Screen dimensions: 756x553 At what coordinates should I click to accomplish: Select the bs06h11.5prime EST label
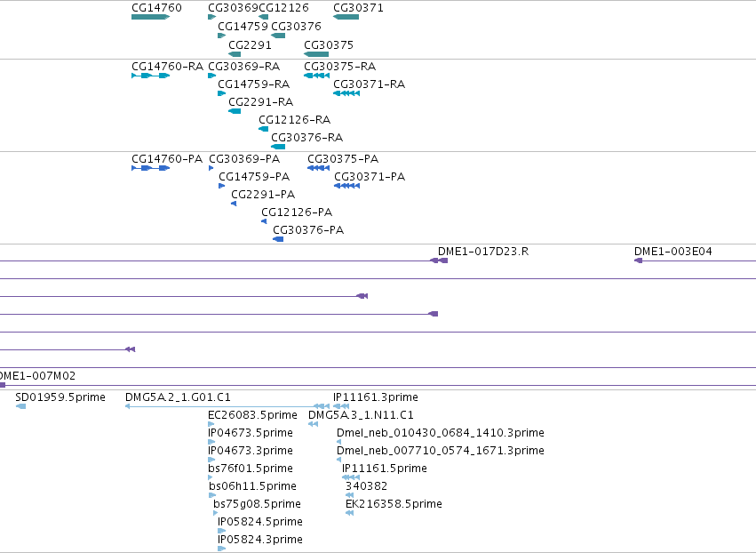point(252,486)
